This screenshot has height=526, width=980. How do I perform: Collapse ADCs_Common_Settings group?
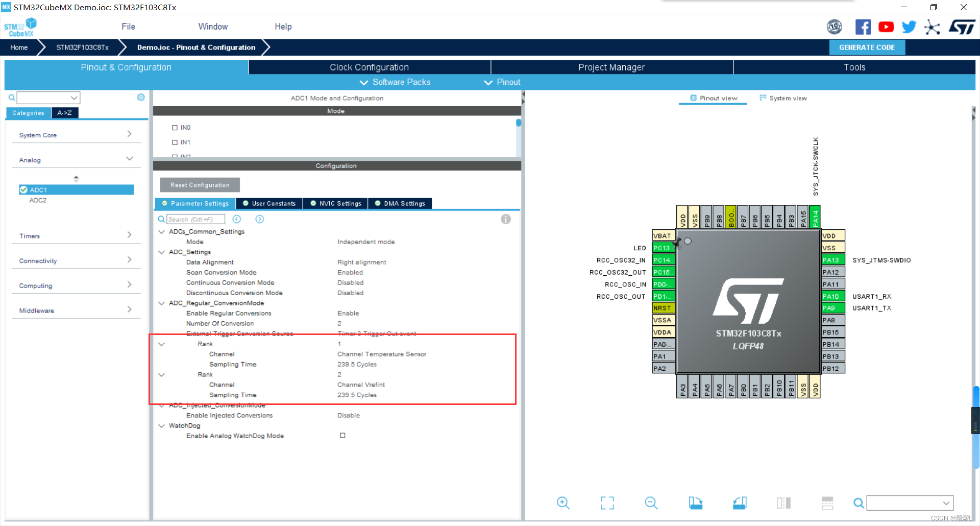[161, 232]
